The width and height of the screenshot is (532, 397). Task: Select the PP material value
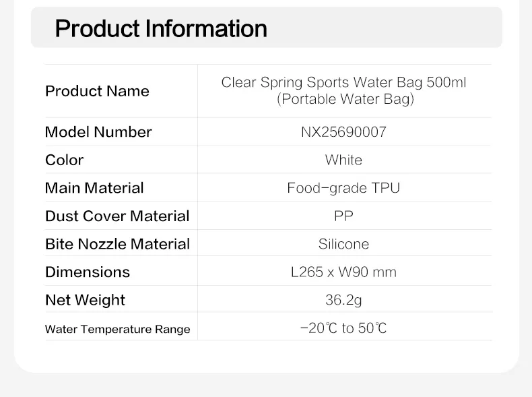[x=343, y=216]
